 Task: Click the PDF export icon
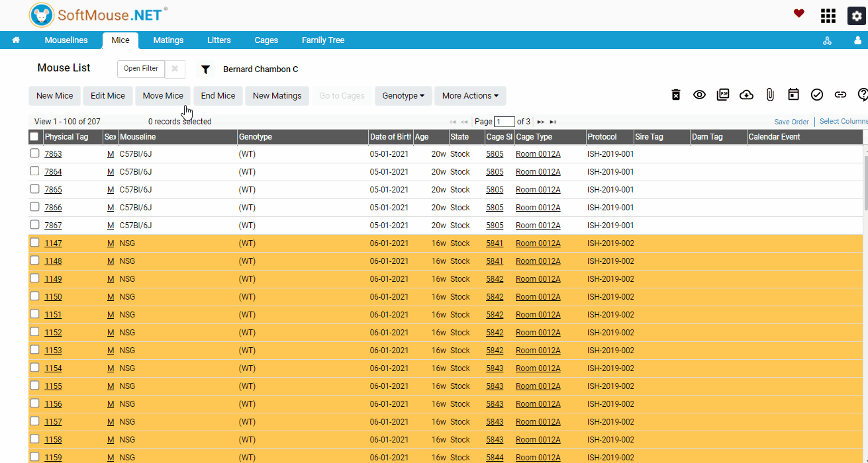[723, 95]
